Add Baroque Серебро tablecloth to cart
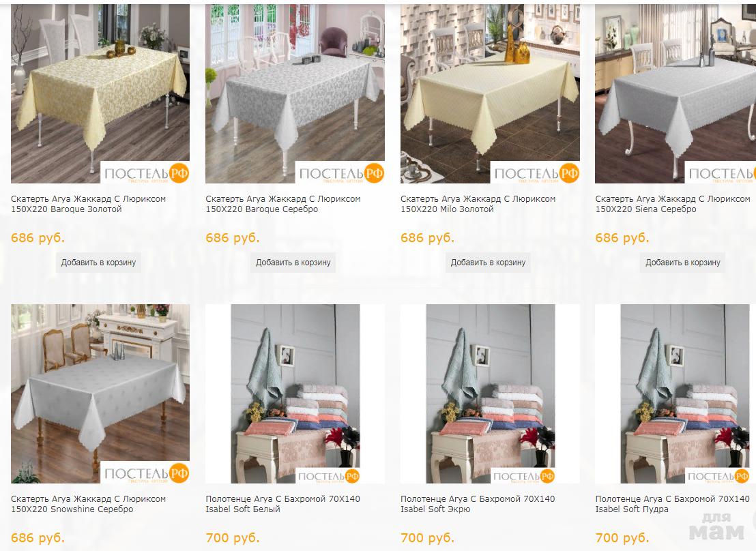Image resolution: width=756 pixels, height=551 pixels. [293, 263]
